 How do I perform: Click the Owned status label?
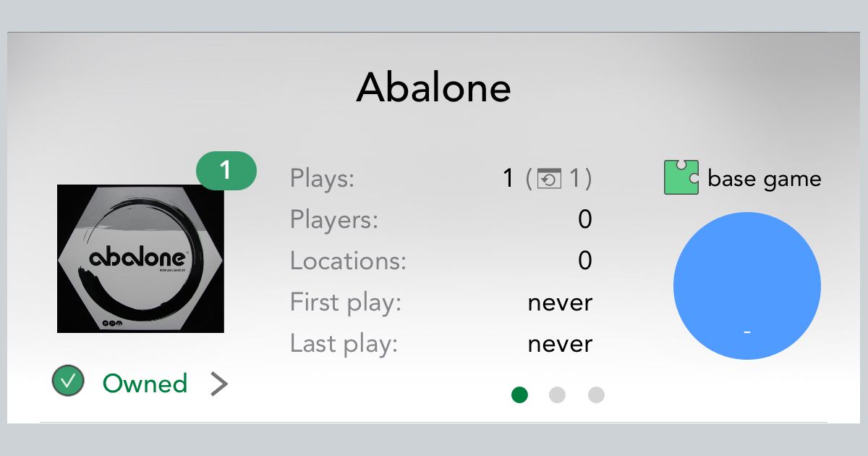145,384
